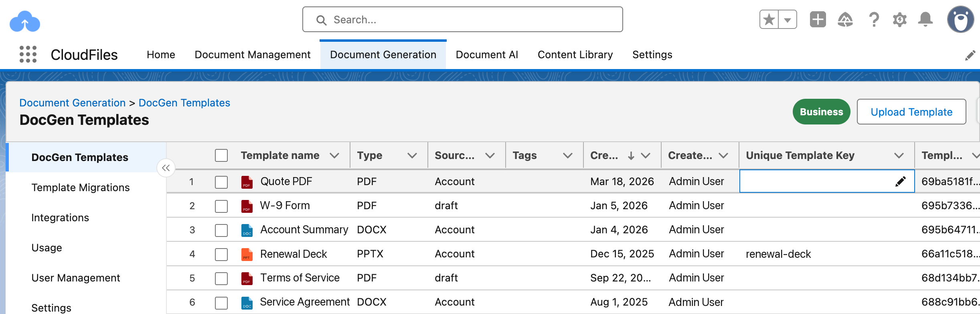Select the Document Generation tab
The image size is (980, 314).
383,55
